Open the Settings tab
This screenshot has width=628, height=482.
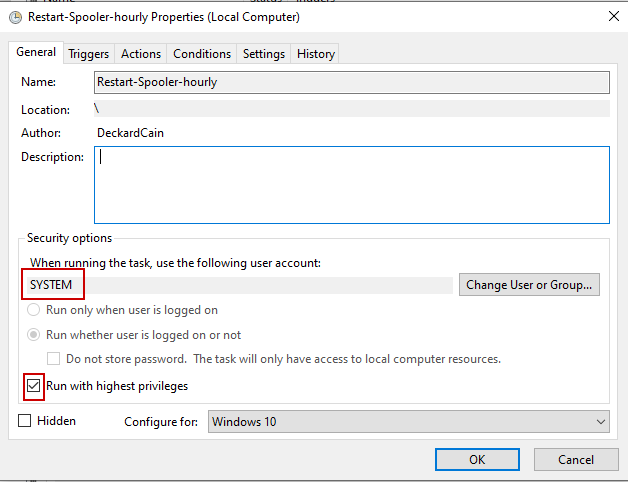pyautogui.click(x=264, y=54)
